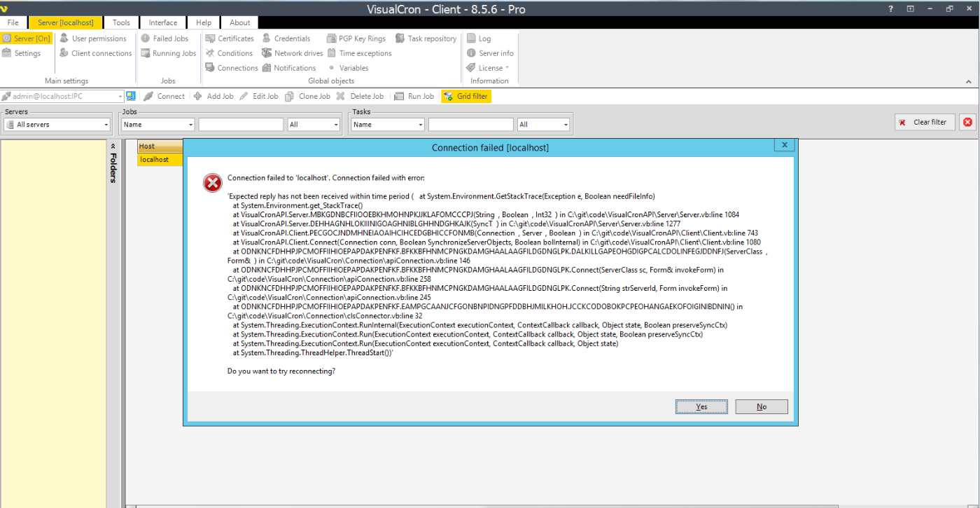Click the Clear filter button
This screenshot has width=980, height=508.
click(x=925, y=122)
